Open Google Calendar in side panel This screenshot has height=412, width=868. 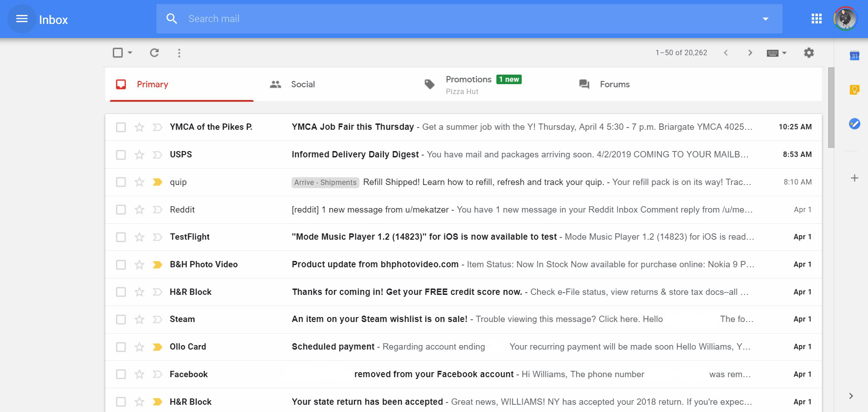click(x=854, y=56)
